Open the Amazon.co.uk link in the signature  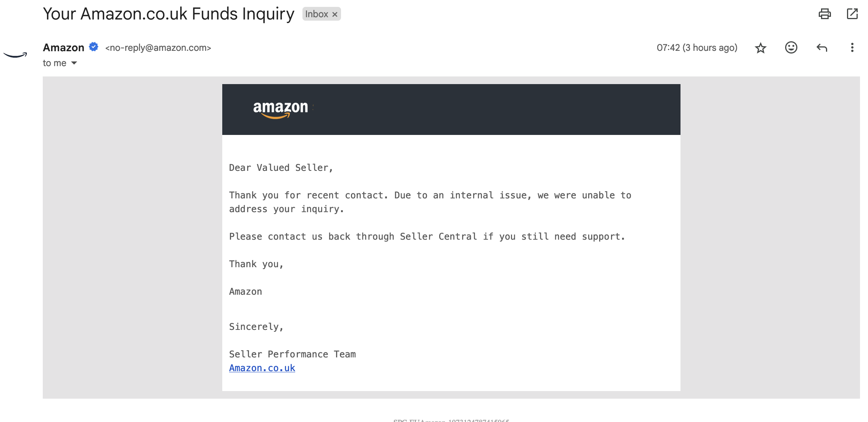(262, 368)
